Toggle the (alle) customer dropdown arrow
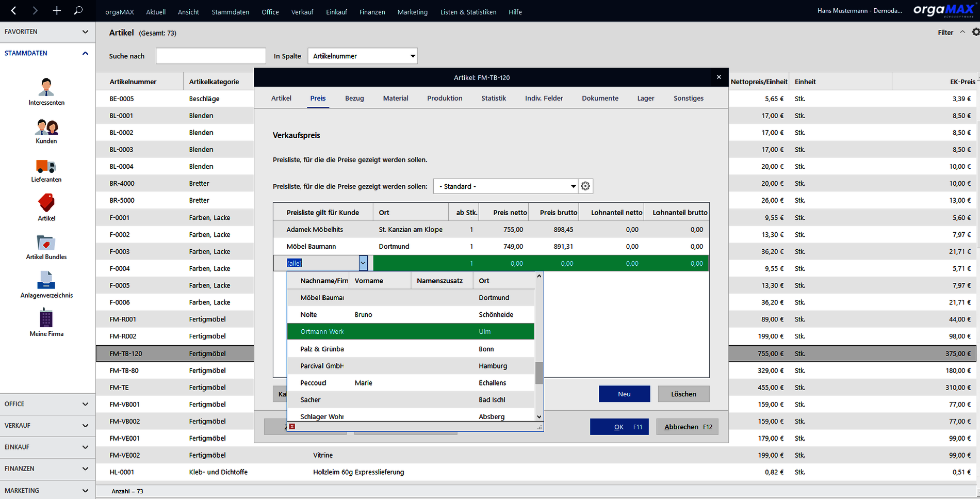The height and width of the screenshot is (499, 980). (x=363, y=263)
